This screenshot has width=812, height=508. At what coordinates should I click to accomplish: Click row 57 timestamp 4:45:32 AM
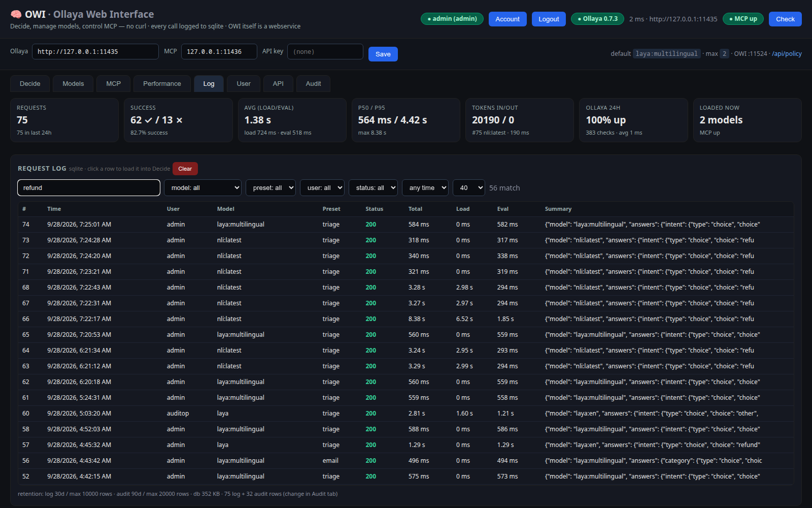(x=79, y=445)
